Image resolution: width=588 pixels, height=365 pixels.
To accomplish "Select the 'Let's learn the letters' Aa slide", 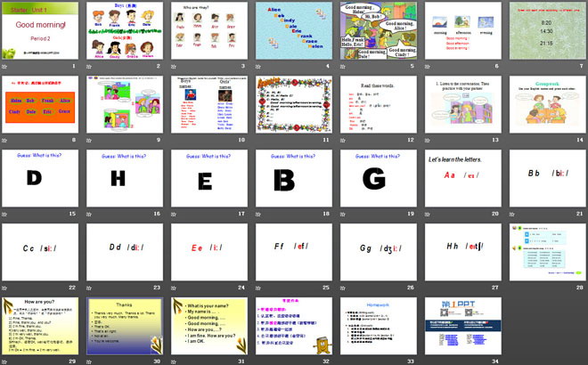I will [x=462, y=178].
